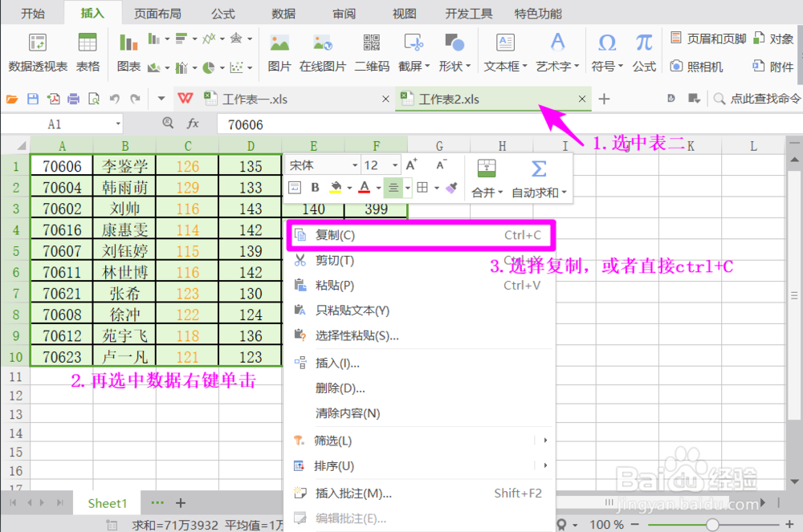Open the 公式 (Formulas) ribbon tab
The height and width of the screenshot is (532, 803).
point(223,14)
